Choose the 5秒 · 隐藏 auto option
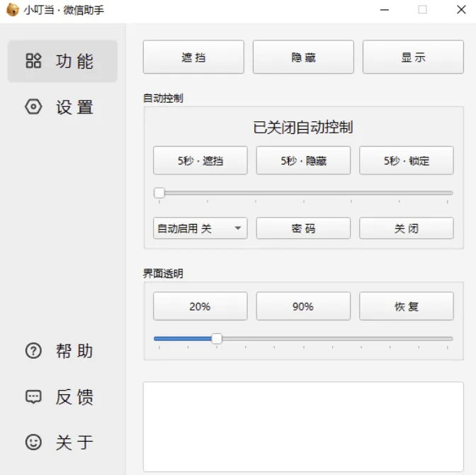476x475 pixels. (303, 160)
